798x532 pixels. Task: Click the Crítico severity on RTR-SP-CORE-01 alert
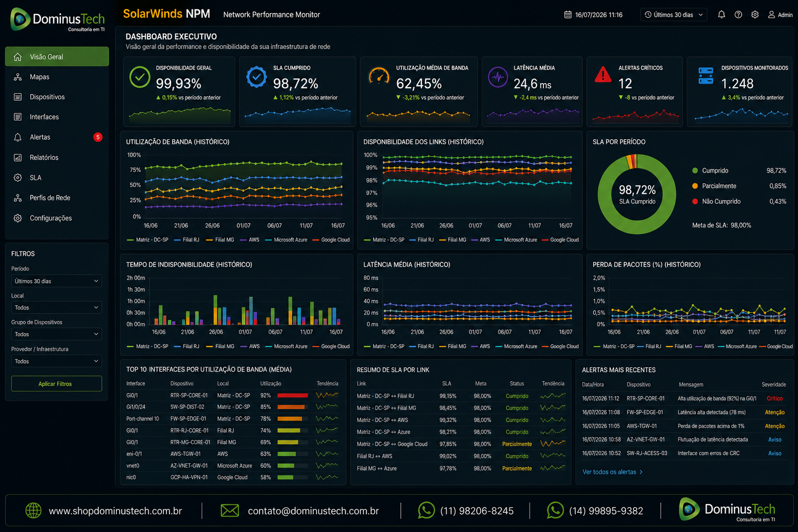(x=775, y=398)
